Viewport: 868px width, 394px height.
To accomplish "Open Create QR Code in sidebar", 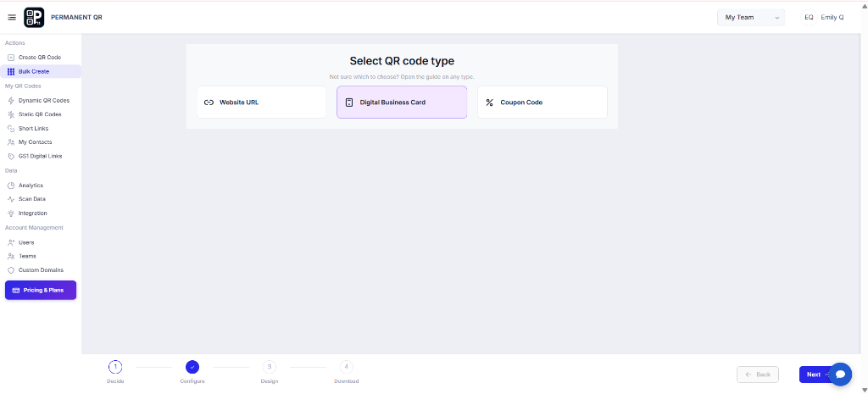I will coord(41,58).
